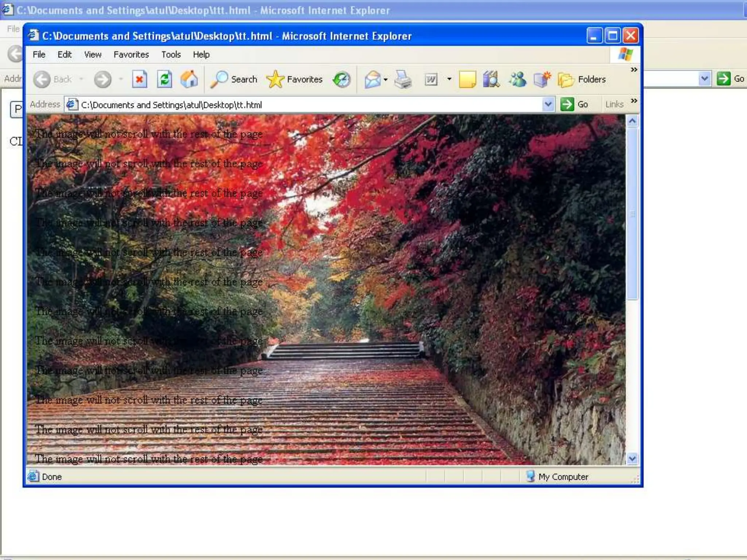Click the Messenger people icon
Screen dimensions: 747x560
coord(518,79)
